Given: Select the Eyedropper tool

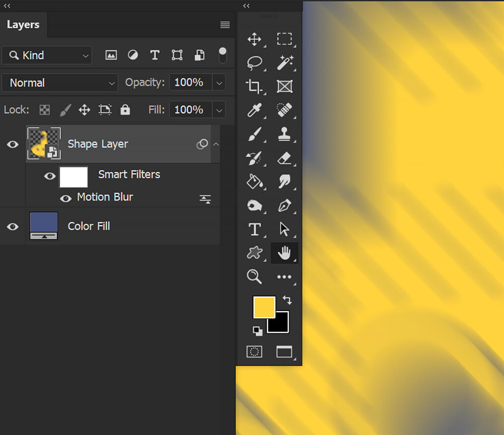Looking at the screenshot, I should coord(255,110).
